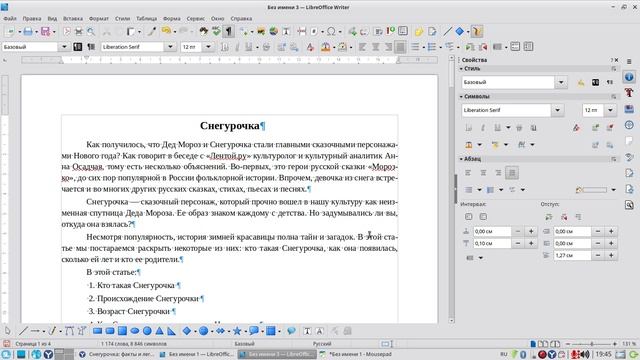Open sidebar paragraph background color dropdown
Screen dimensions: 640x360
coord(613,190)
